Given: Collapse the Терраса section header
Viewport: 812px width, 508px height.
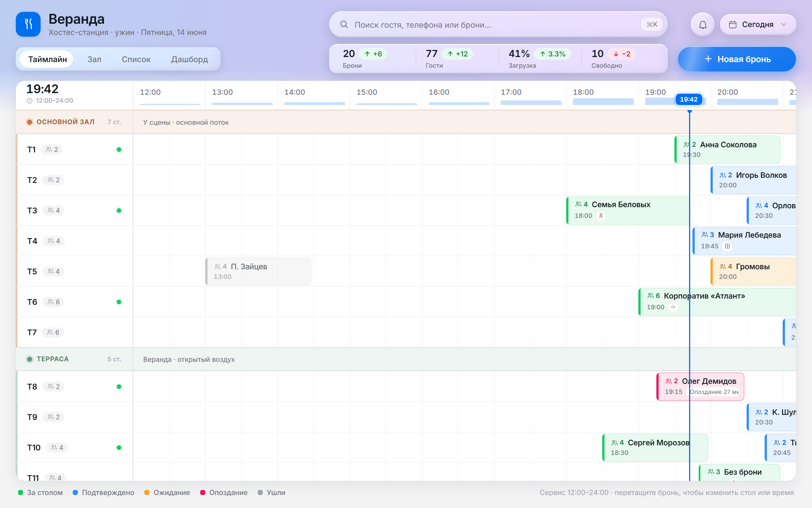Looking at the screenshot, I should (x=74, y=359).
